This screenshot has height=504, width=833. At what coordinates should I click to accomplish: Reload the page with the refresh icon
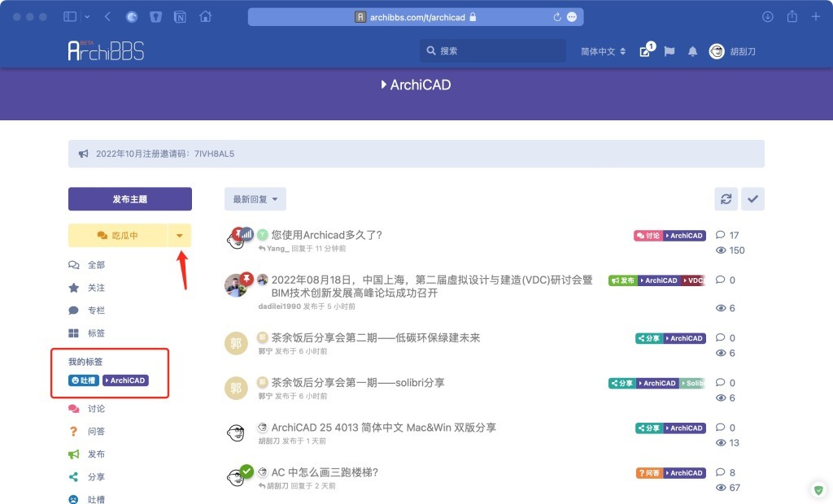click(557, 17)
